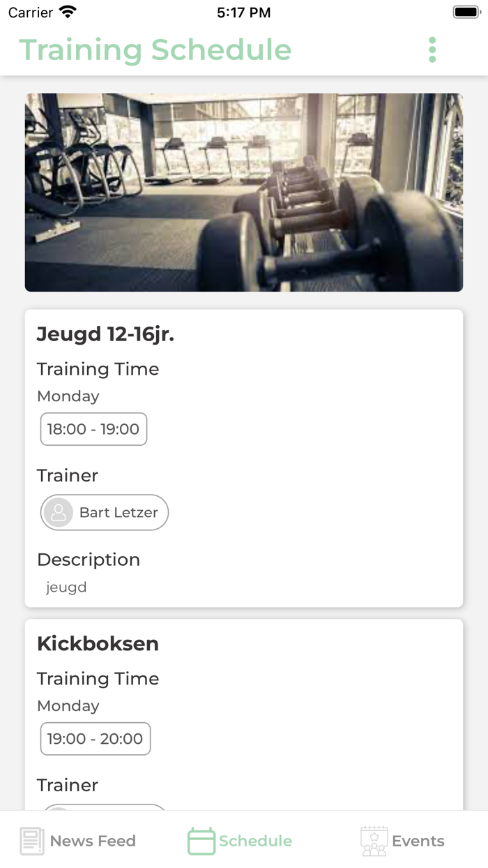Tap the News Feed newspaper icon
The width and height of the screenshot is (488, 868).
pyautogui.click(x=32, y=841)
